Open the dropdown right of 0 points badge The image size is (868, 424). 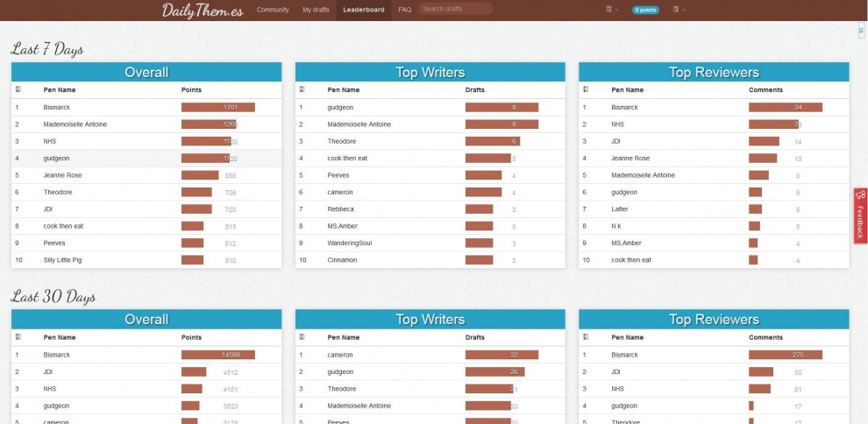coord(679,10)
